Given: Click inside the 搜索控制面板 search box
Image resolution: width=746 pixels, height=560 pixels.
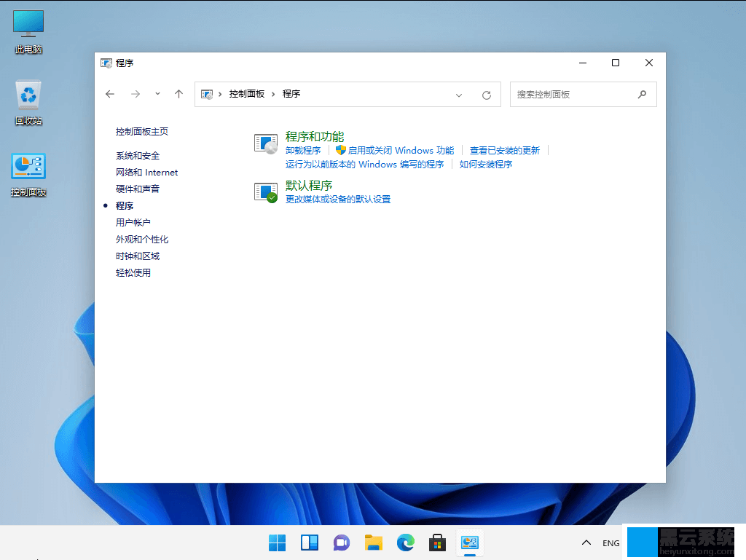Looking at the screenshot, I should click(x=576, y=94).
